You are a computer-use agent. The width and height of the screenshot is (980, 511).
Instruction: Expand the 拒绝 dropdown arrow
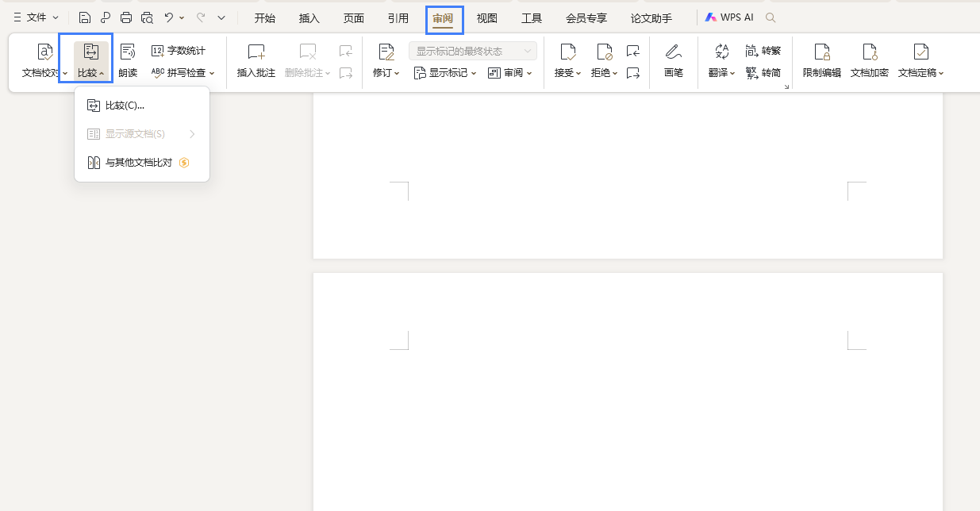[x=615, y=73]
